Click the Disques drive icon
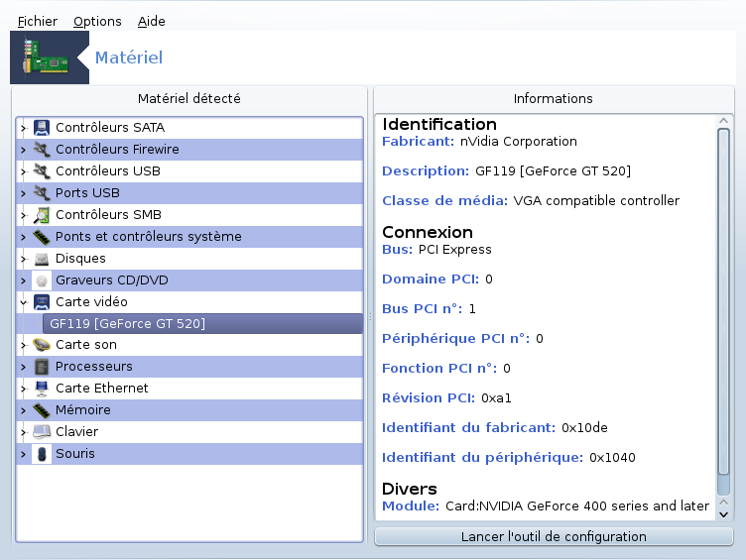 coord(42,259)
